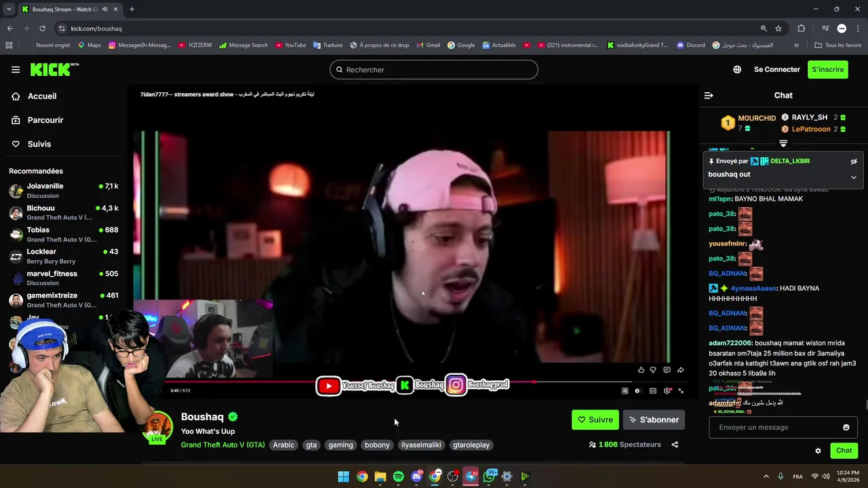Click the green Chat send button

point(844,451)
